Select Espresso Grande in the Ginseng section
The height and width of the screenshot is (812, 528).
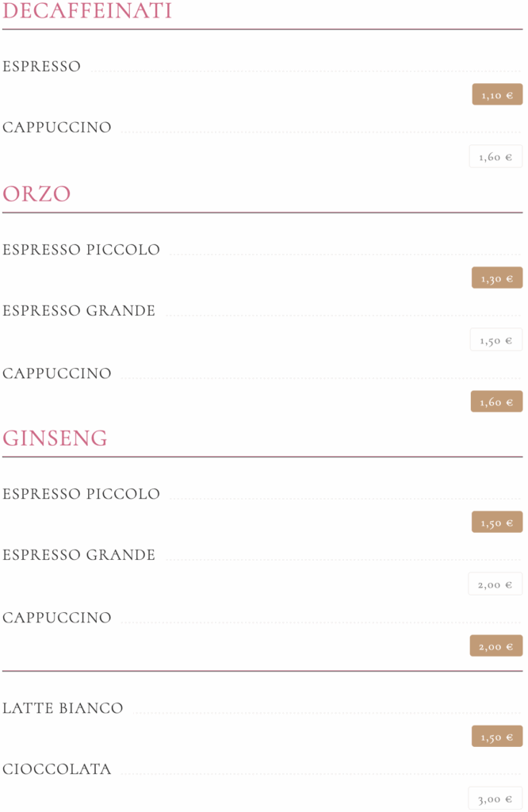[78, 555]
